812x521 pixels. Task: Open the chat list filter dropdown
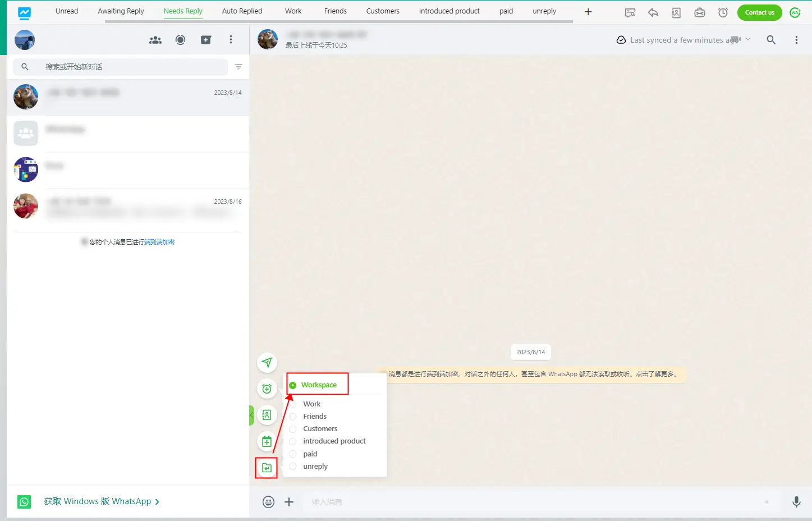238,67
